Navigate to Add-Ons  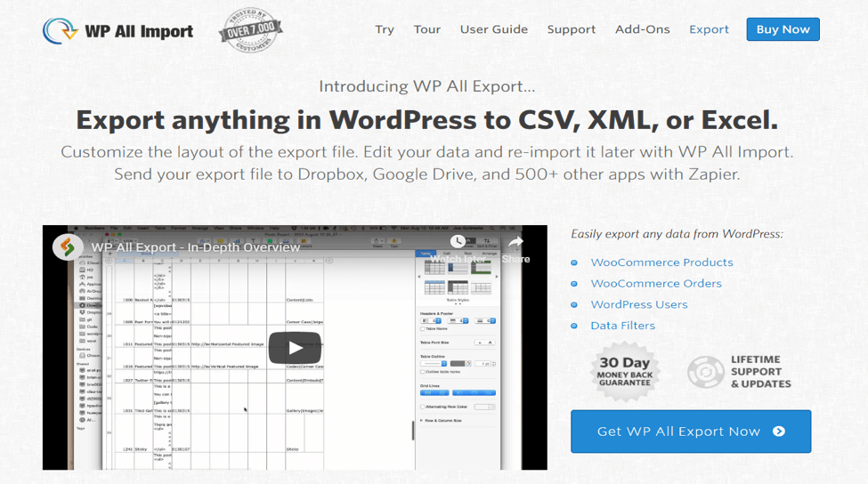tap(642, 29)
